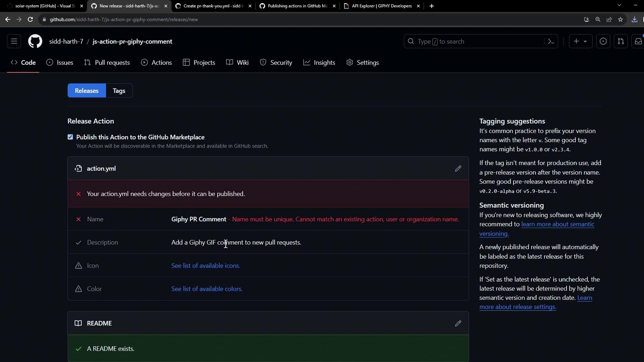Expand the create new plus dropdown
The width and height of the screenshot is (644, 362).
tap(580, 42)
